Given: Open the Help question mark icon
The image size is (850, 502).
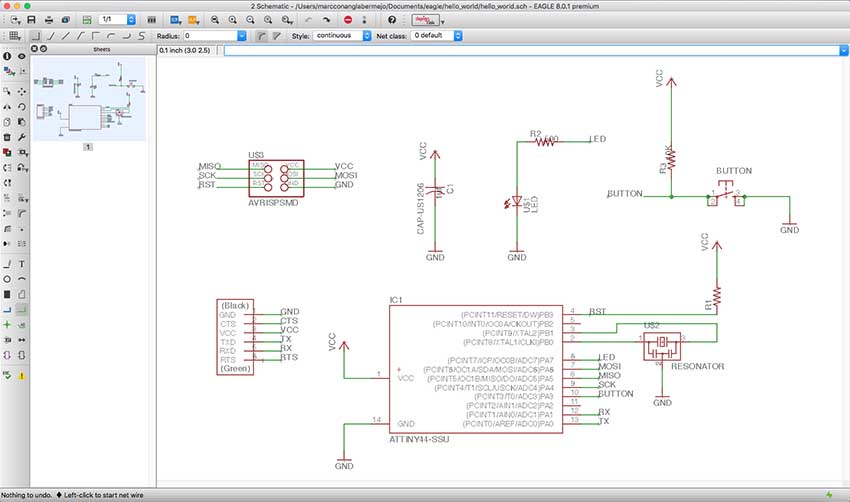Looking at the screenshot, I should [x=392, y=20].
